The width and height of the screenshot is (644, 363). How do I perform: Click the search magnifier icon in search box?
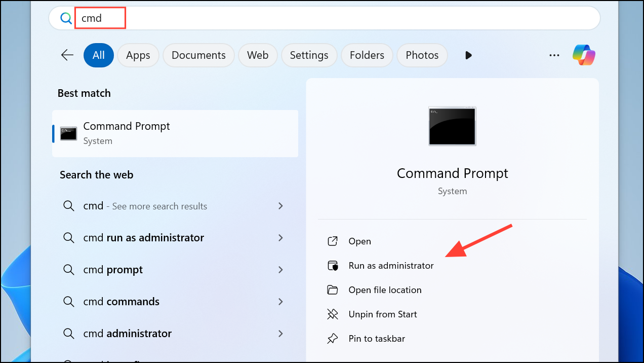click(x=66, y=18)
